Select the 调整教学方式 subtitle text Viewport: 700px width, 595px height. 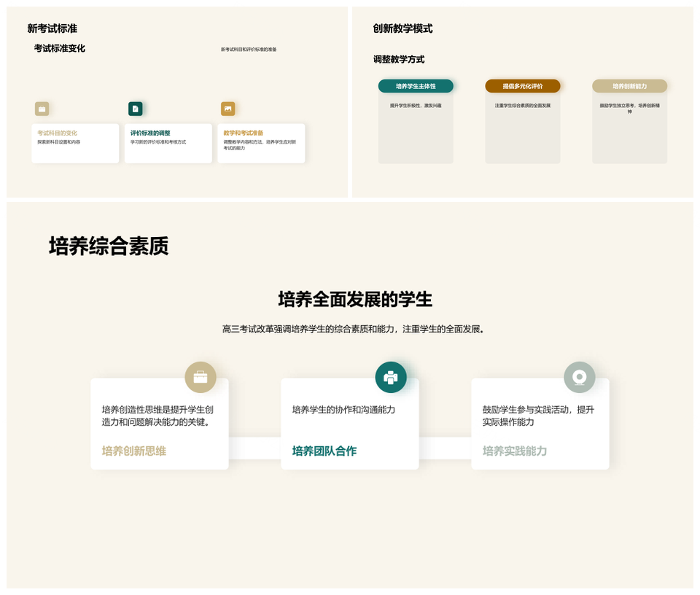[x=399, y=59]
